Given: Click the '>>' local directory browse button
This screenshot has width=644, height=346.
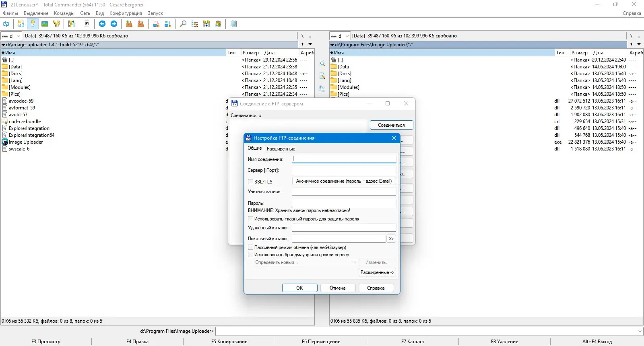Looking at the screenshot, I should point(391,239).
